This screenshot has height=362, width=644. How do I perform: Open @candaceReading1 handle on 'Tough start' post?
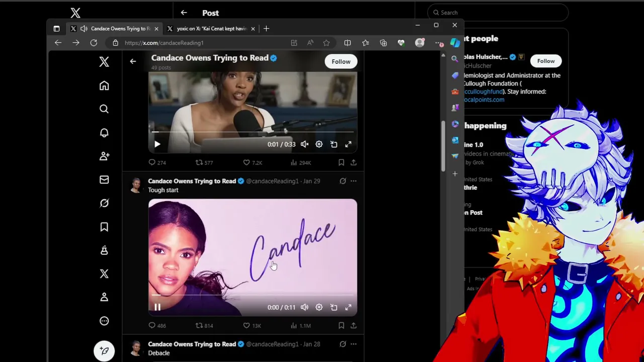(x=272, y=181)
